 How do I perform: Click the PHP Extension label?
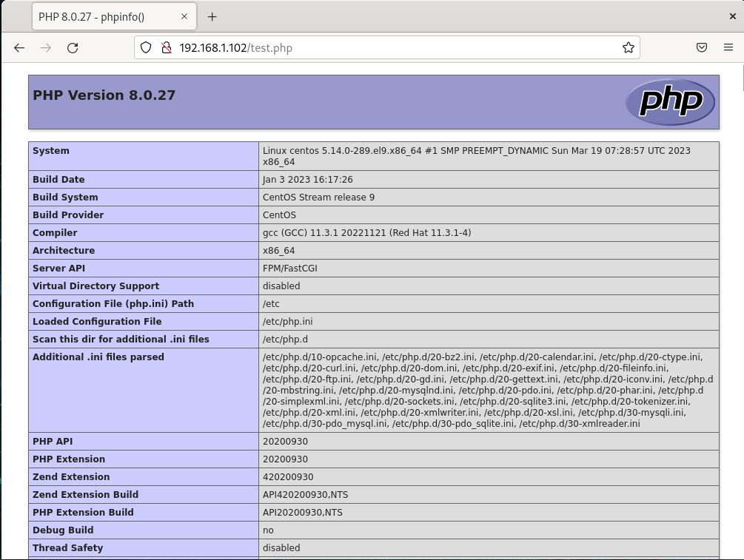coord(69,459)
